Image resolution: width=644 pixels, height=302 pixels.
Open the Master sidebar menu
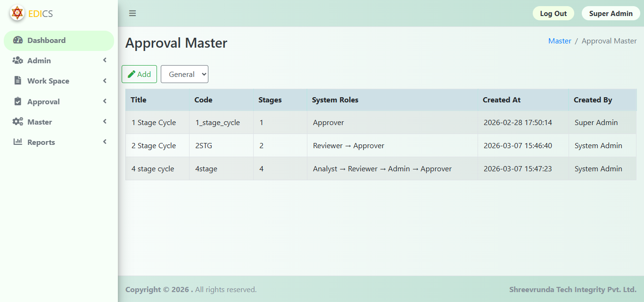click(x=40, y=122)
